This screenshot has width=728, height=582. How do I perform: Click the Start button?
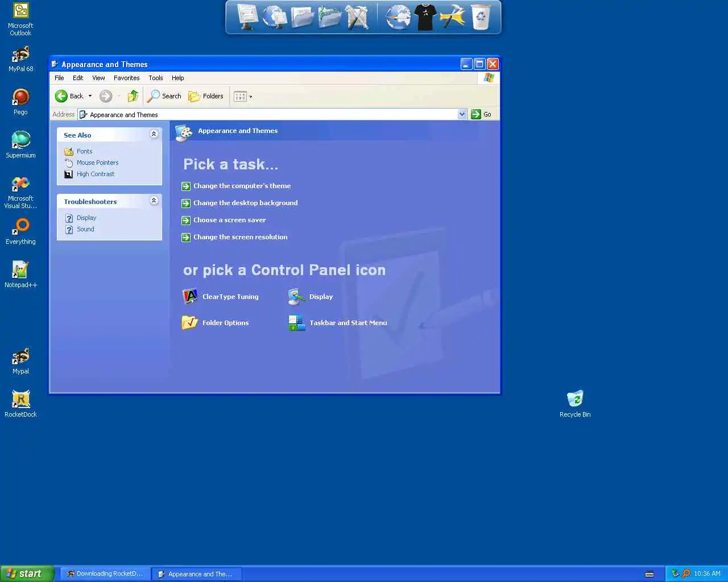[x=27, y=573]
